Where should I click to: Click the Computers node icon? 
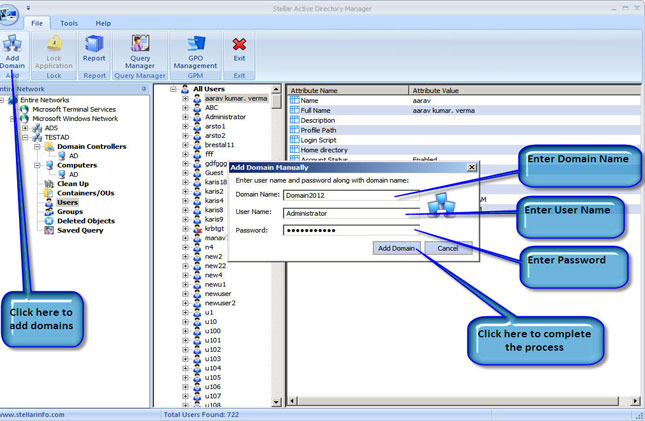49,165
